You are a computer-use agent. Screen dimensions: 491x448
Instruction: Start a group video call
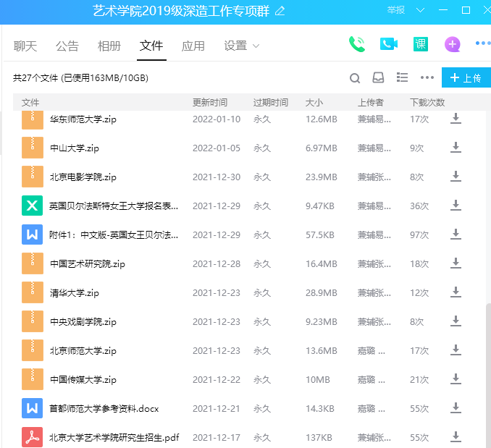click(389, 44)
